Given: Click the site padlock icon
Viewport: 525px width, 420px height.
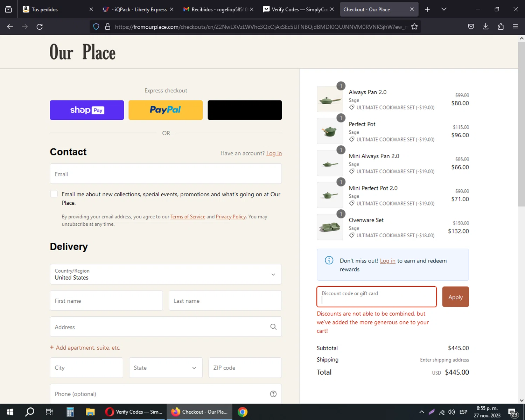Looking at the screenshot, I should pyautogui.click(x=108, y=27).
